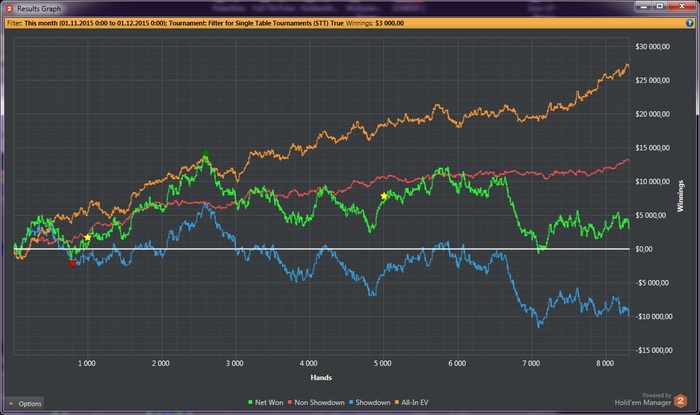Click the Winnings axis label
The width and height of the screenshot is (700, 415).
click(680, 196)
